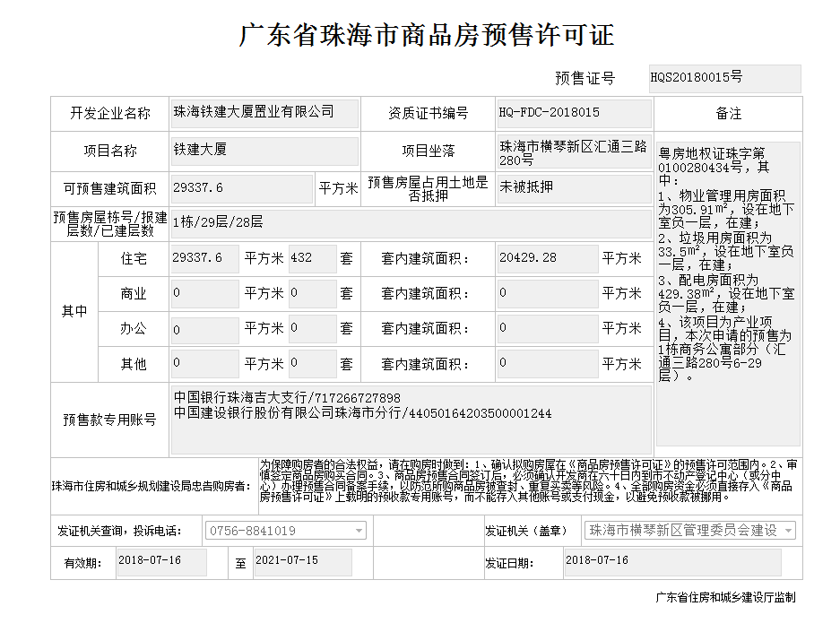840x632 pixels.
Task: Focus the 办公 套内建筑面积 field
Action: click(547, 329)
